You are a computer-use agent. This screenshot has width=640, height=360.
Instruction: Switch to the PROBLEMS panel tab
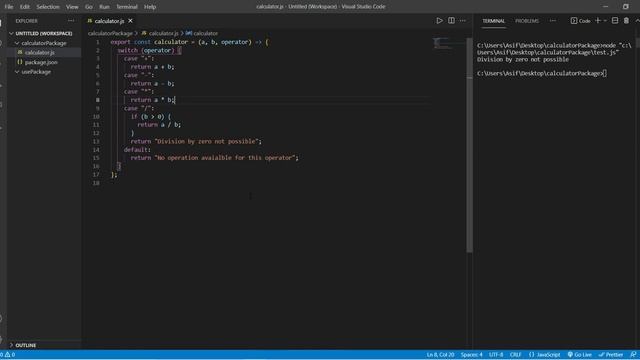[x=527, y=21]
